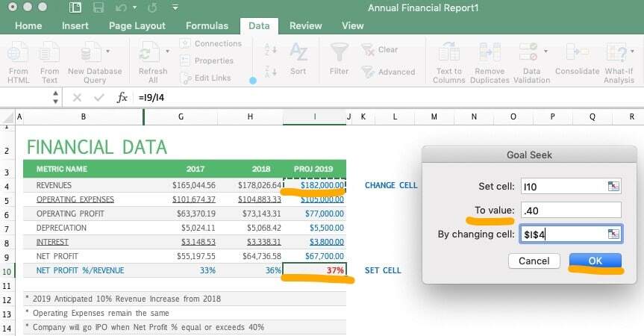
Task: Click the Set cell range picker icon
Action: click(x=613, y=187)
